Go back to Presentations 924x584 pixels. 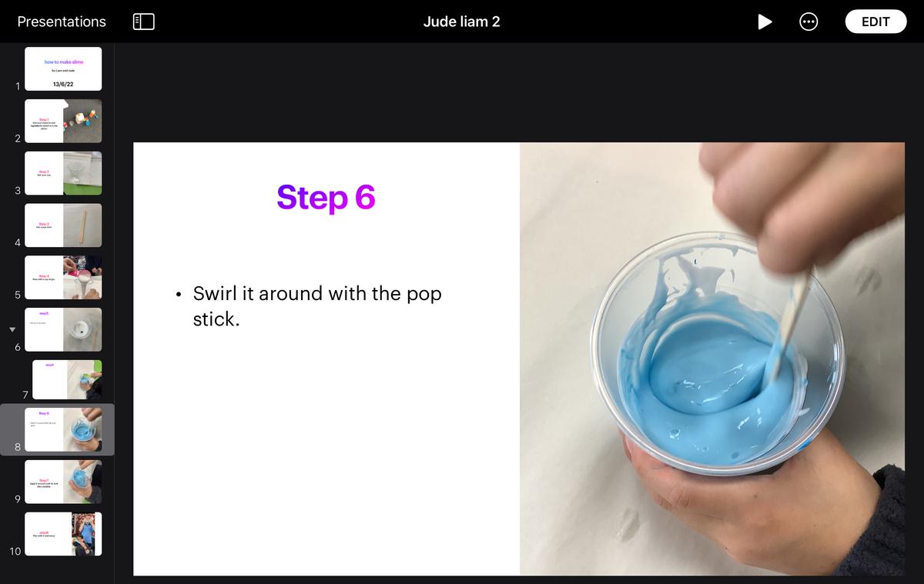pyautogui.click(x=62, y=22)
